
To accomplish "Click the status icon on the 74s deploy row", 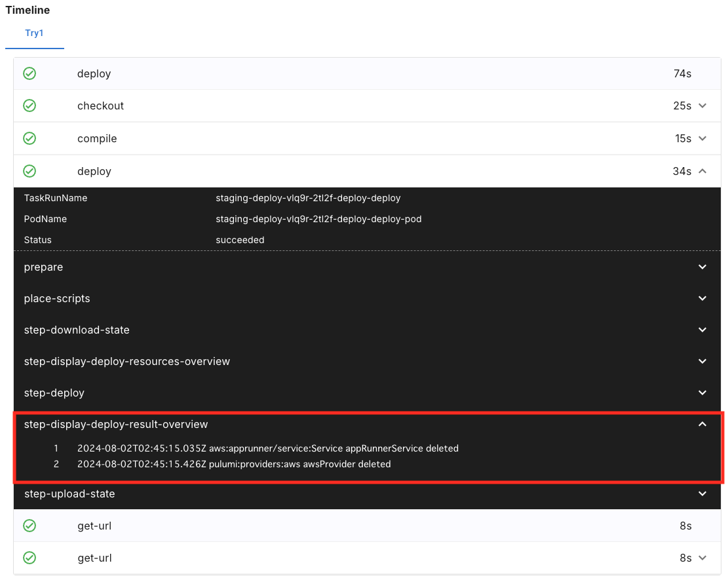I will (29, 73).
